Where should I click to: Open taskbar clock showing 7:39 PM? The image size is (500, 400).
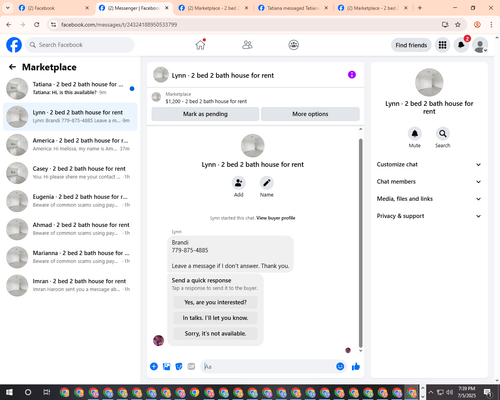coord(467,392)
